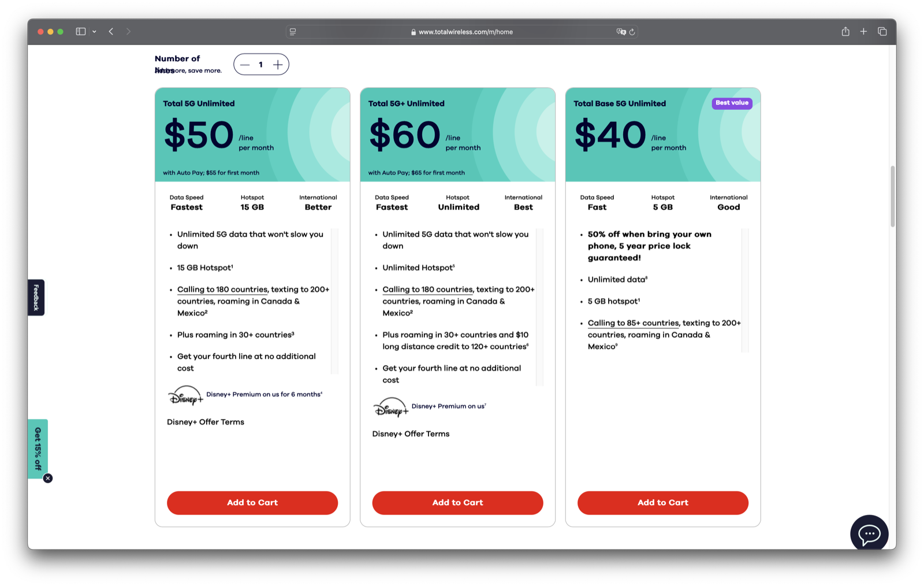Click '50% off when bring your own phone' bullet
Image resolution: width=924 pixels, height=586 pixels.
click(650, 246)
